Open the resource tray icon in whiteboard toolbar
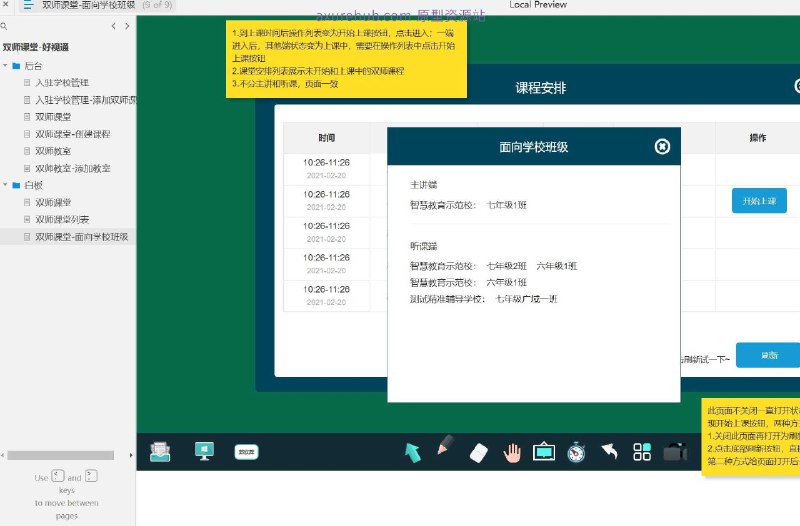The height and width of the screenshot is (526, 800). pos(160,452)
